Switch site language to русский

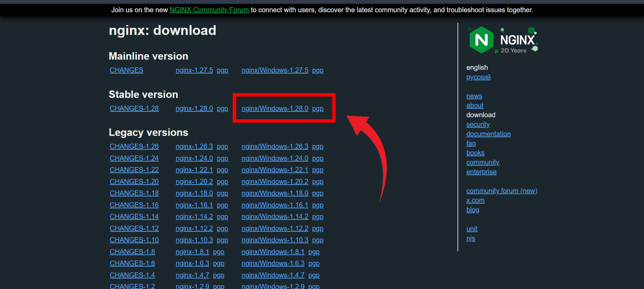point(479,77)
